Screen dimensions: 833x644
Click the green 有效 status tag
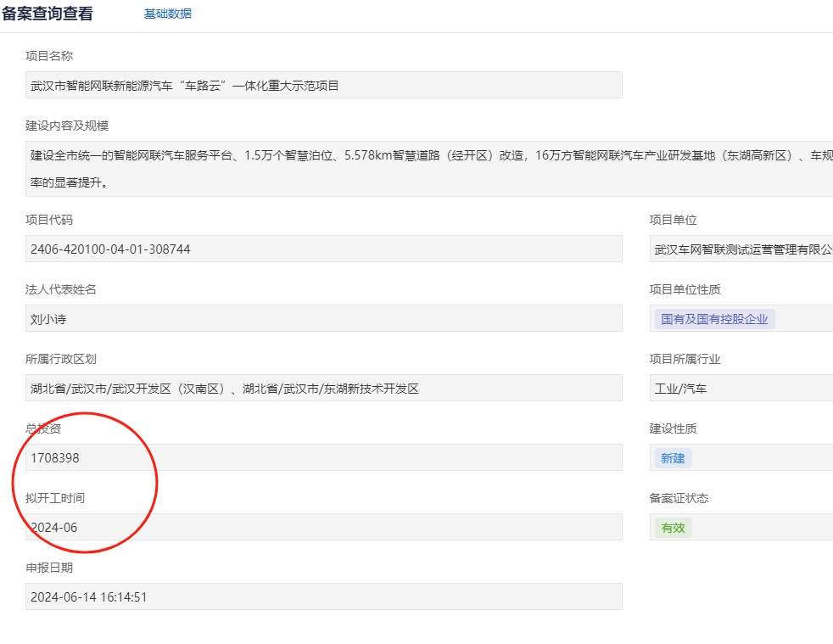(672, 528)
